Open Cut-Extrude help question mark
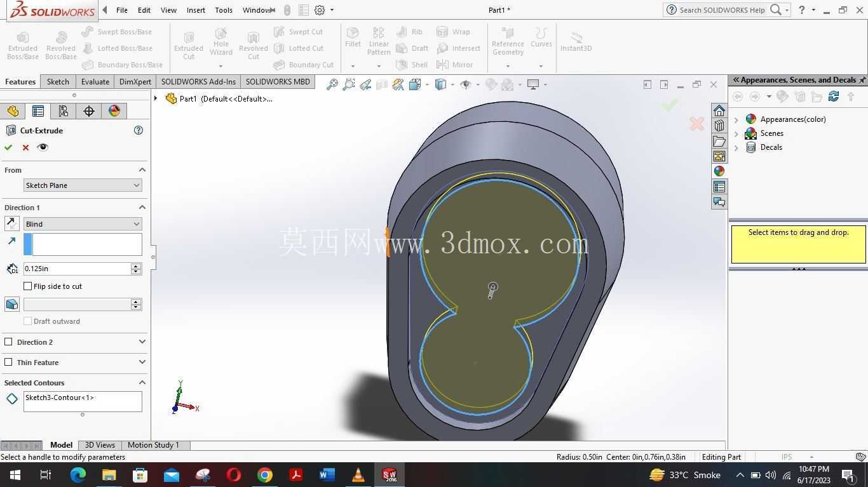 [x=139, y=130]
